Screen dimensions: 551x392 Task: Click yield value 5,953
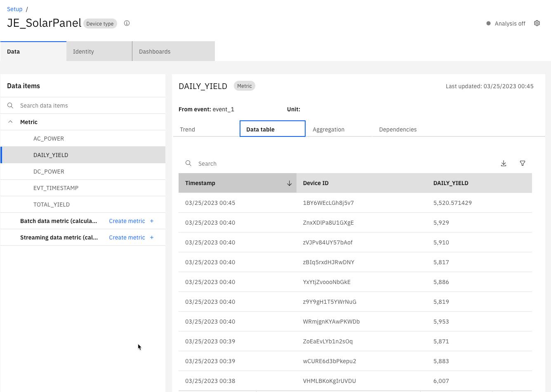[441, 322]
